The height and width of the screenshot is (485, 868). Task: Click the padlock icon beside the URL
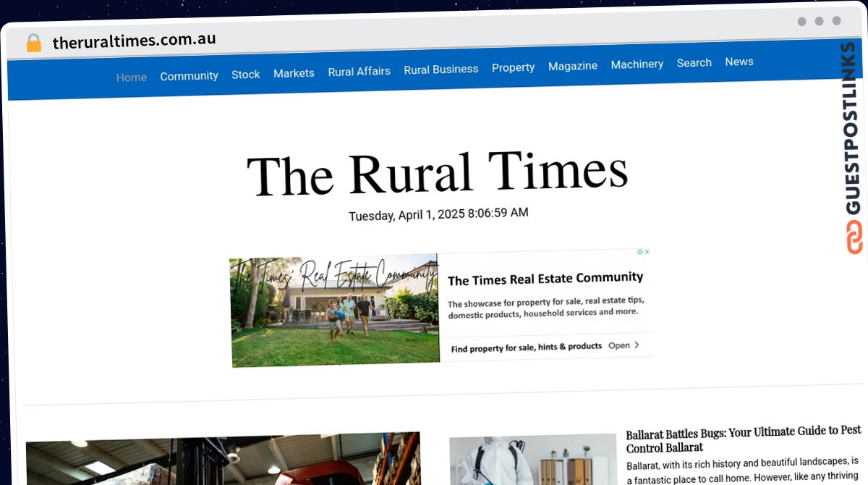[x=33, y=43]
